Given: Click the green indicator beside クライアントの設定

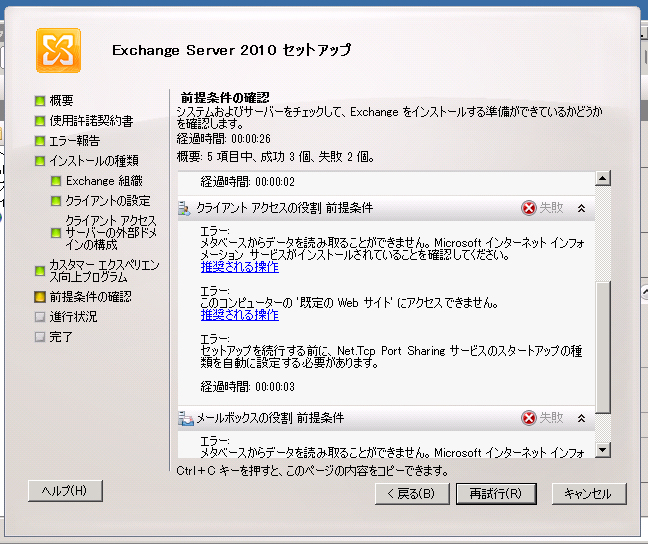Looking at the screenshot, I should coord(56,201).
